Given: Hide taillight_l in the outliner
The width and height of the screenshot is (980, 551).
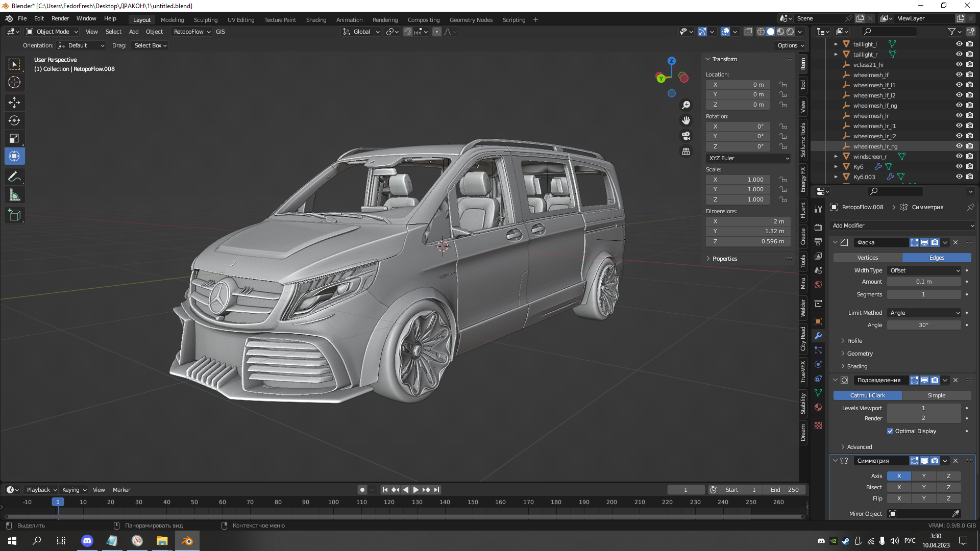Looking at the screenshot, I should click(959, 44).
